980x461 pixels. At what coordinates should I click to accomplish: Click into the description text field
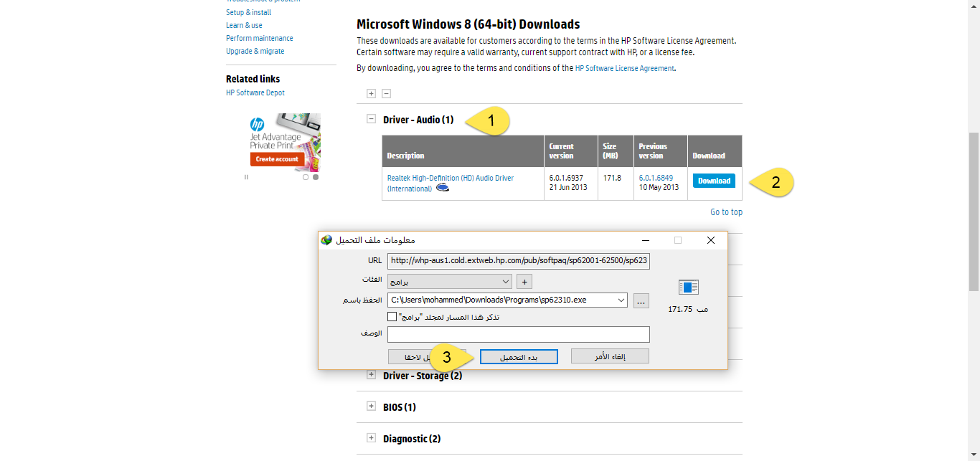pos(518,335)
